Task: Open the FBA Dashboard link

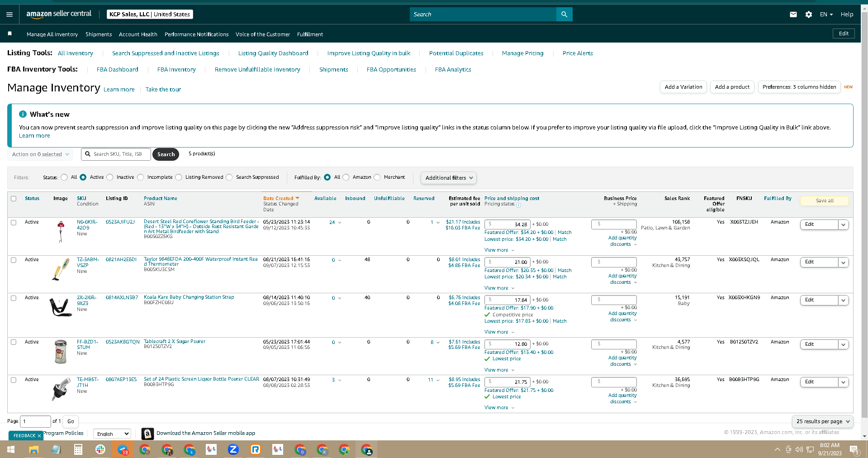Action: [118, 70]
